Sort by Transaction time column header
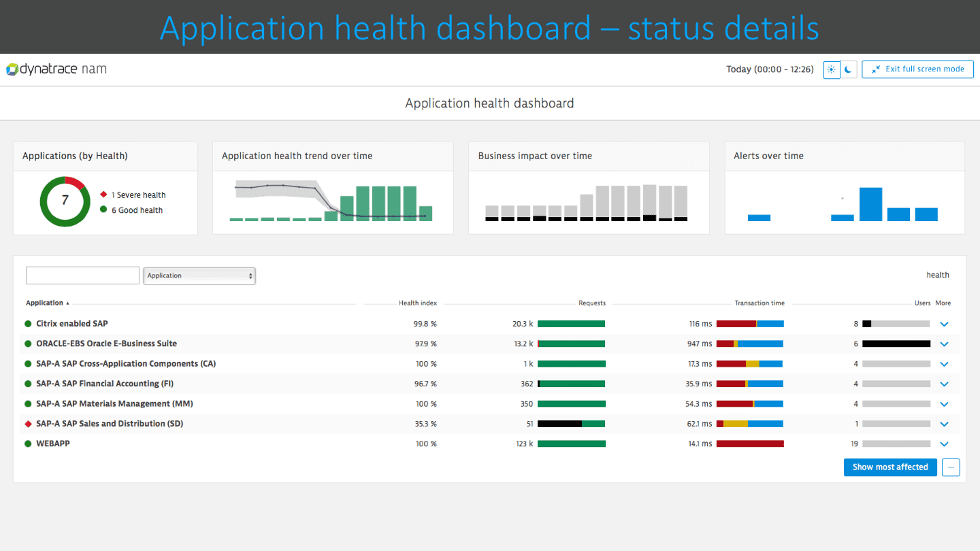This screenshot has height=551, width=980. (759, 303)
